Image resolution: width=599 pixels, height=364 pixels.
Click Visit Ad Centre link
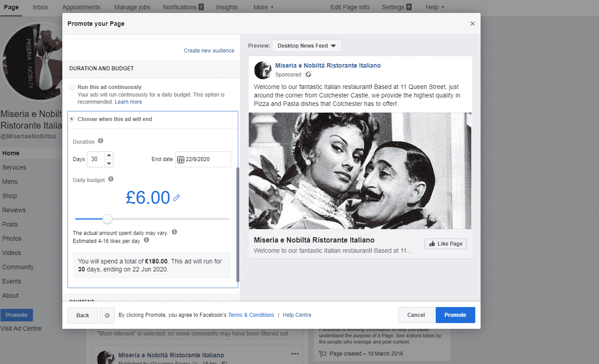pyautogui.click(x=21, y=328)
